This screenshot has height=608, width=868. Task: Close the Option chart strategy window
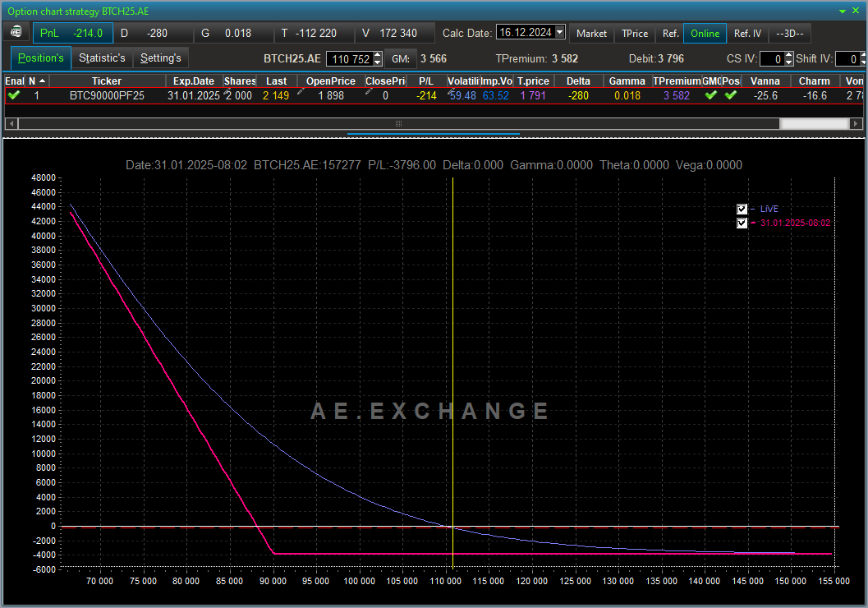tap(856, 11)
